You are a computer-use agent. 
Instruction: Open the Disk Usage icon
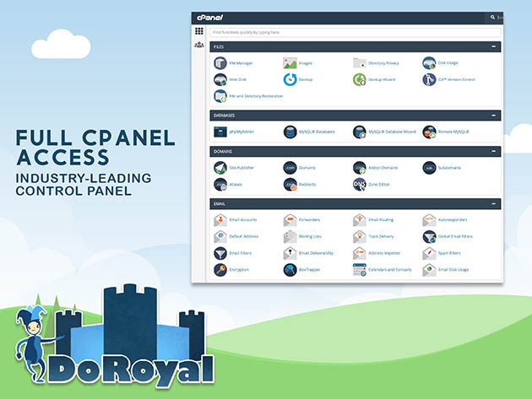[x=429, y=63]
